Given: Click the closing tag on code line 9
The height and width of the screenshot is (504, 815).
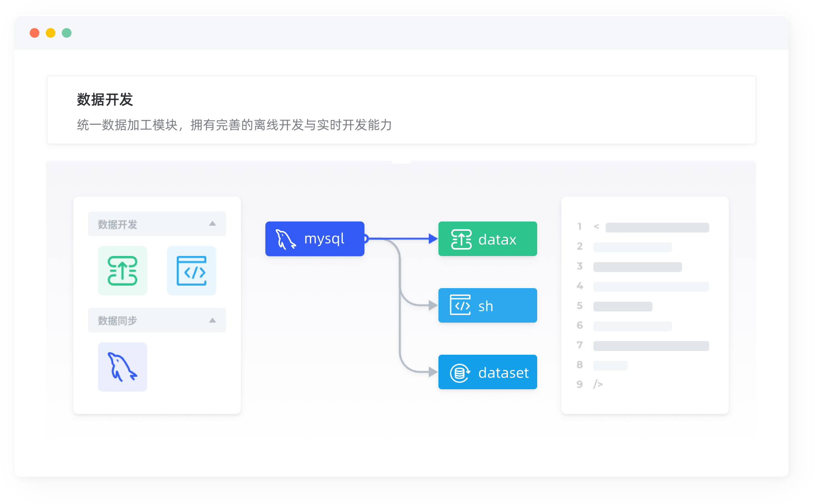Looking at the screenshot, I should point(598,384).
